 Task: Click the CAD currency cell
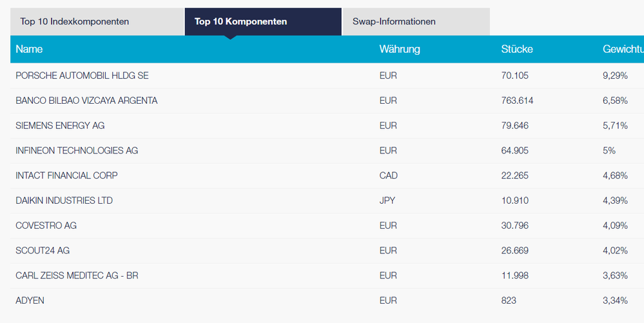tap(389, 175)
